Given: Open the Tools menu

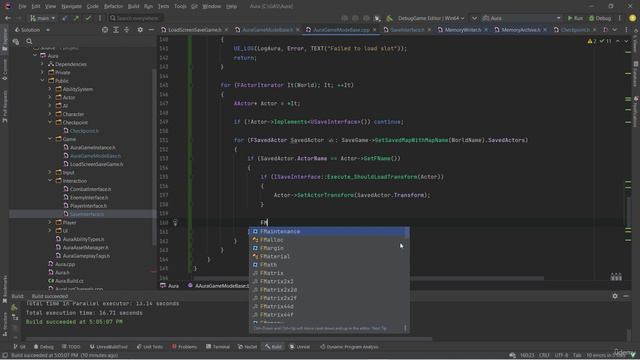Looking at the screenshot, I should (180, 7).
